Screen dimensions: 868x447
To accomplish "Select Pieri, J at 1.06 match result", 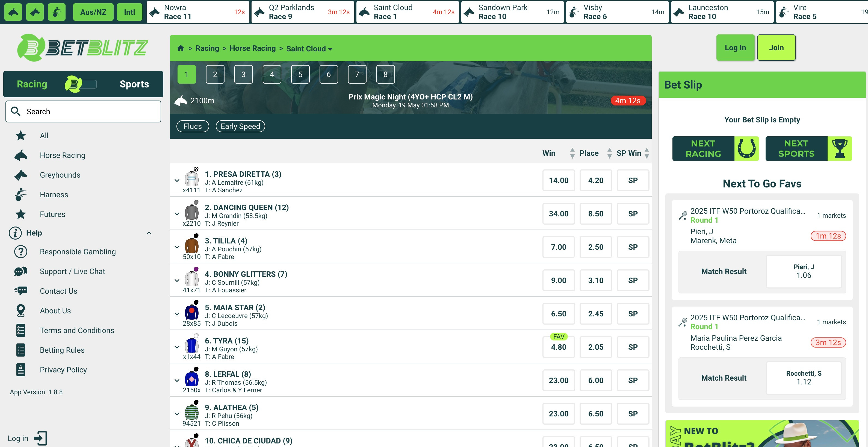I will [x=804, y=271].
